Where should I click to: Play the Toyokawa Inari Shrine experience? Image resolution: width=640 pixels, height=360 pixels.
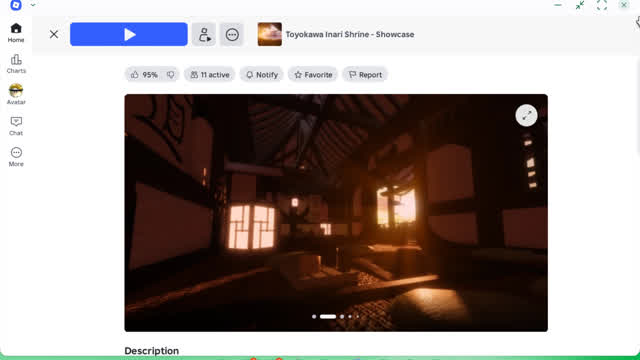pos(129,34)
